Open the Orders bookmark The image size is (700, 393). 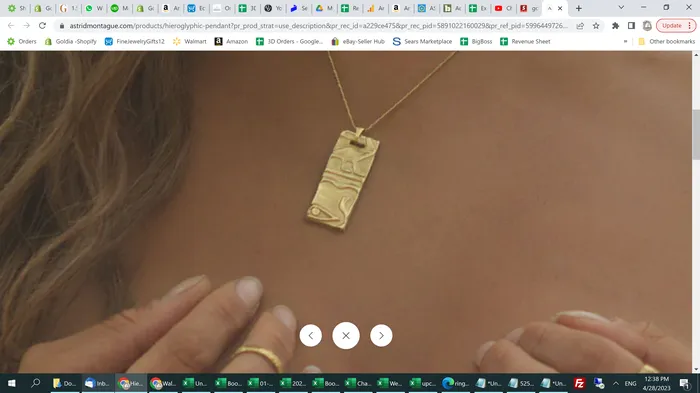pos(22,42)
